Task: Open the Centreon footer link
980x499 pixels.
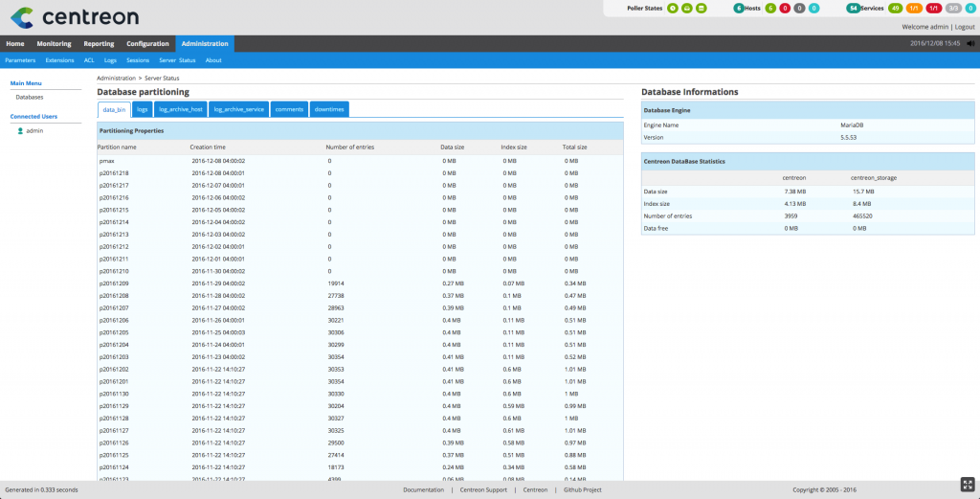Action: click(535, 489)
